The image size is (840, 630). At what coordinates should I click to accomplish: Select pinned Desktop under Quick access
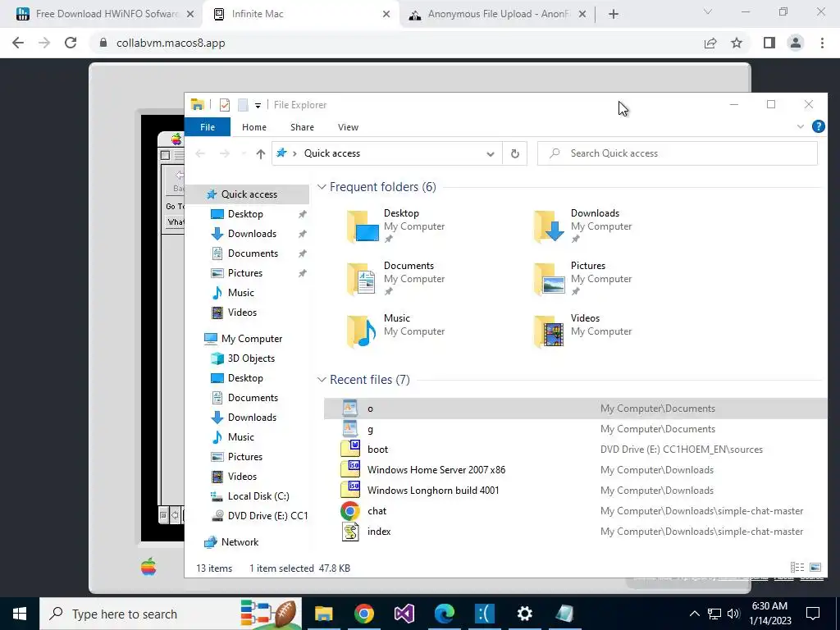245,214
